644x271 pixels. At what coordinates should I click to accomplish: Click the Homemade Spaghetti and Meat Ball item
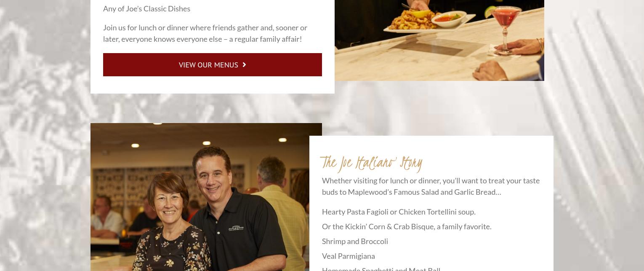pyautogui.click(x=381, y=268)
